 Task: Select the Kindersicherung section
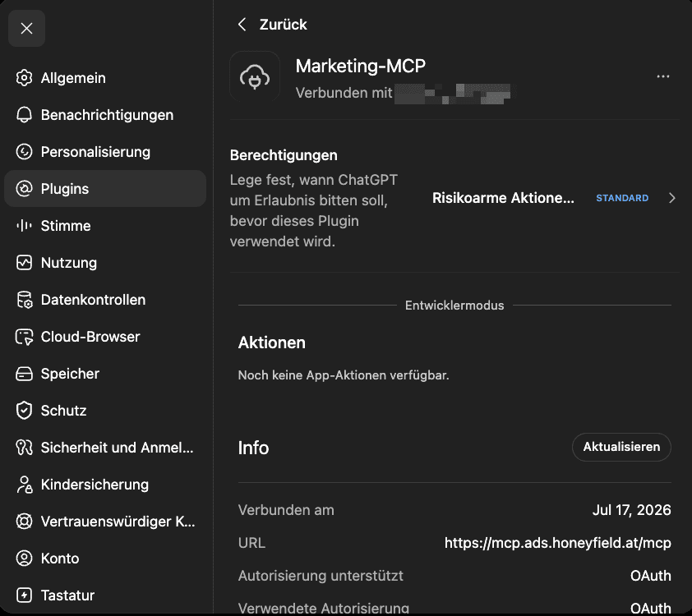105,485
